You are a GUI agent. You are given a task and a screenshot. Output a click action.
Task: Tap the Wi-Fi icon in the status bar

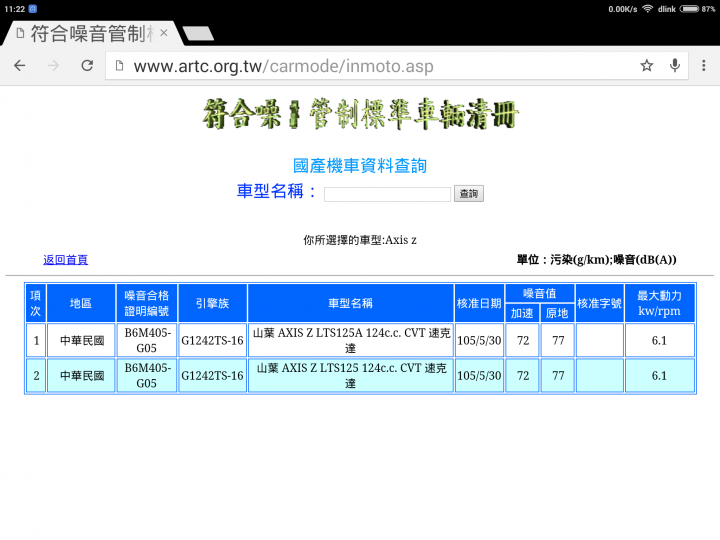(647, 9)
